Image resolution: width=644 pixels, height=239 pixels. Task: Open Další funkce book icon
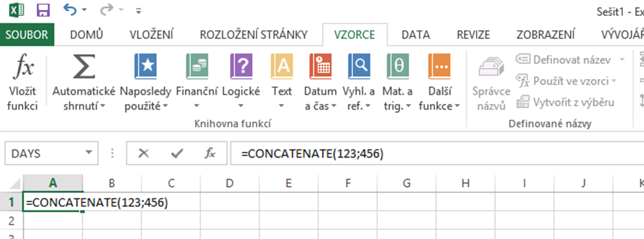[439, 67]
